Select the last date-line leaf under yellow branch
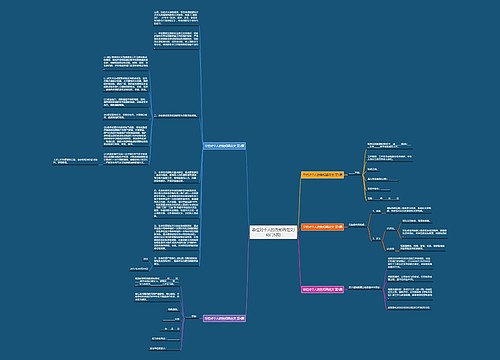The height and width of the screenshot is (360, 500). pyautogui.click(x=383, y=198)
